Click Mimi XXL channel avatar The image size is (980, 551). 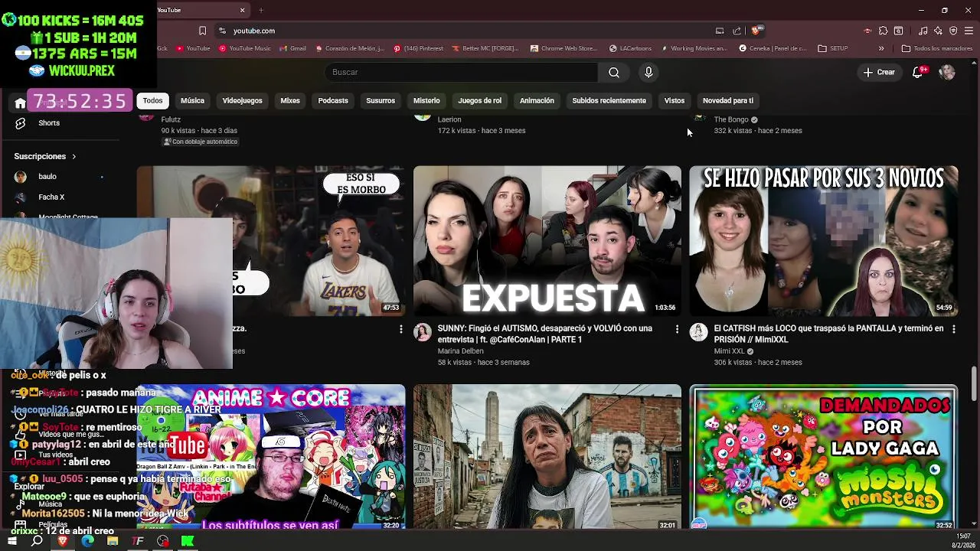(698, 332)
